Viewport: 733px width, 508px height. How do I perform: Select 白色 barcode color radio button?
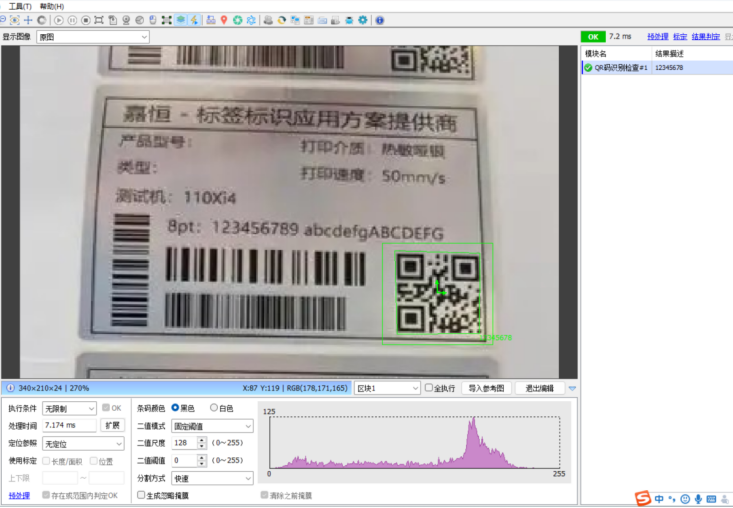tap(214, 408)
